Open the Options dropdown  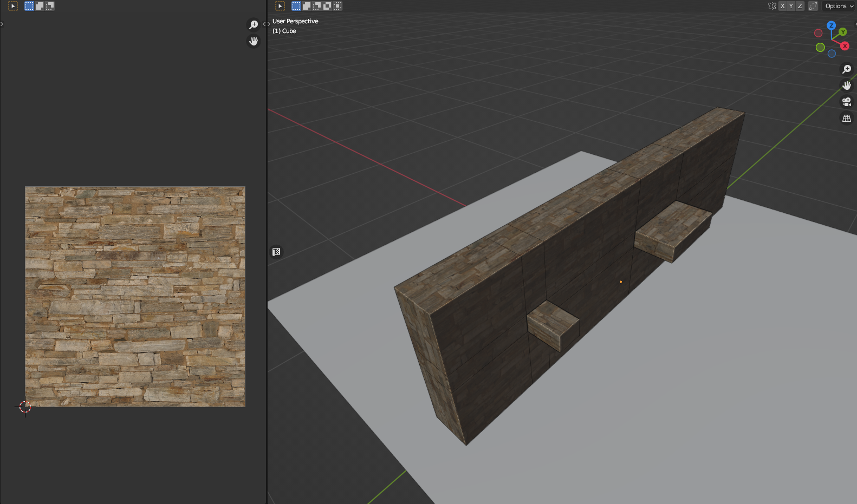[839, 6]
